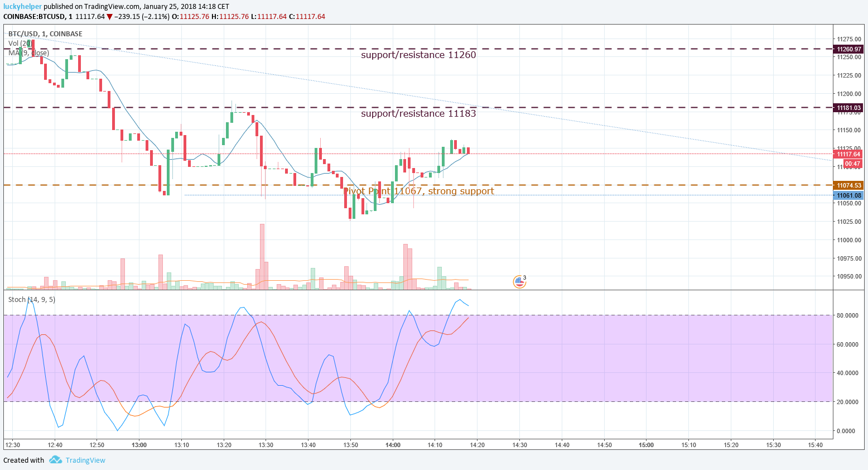Select the 'Stoch (14, 9, 5)' indicator label
The height and width of the screenshot is (470, 868).
pos(32,299)
